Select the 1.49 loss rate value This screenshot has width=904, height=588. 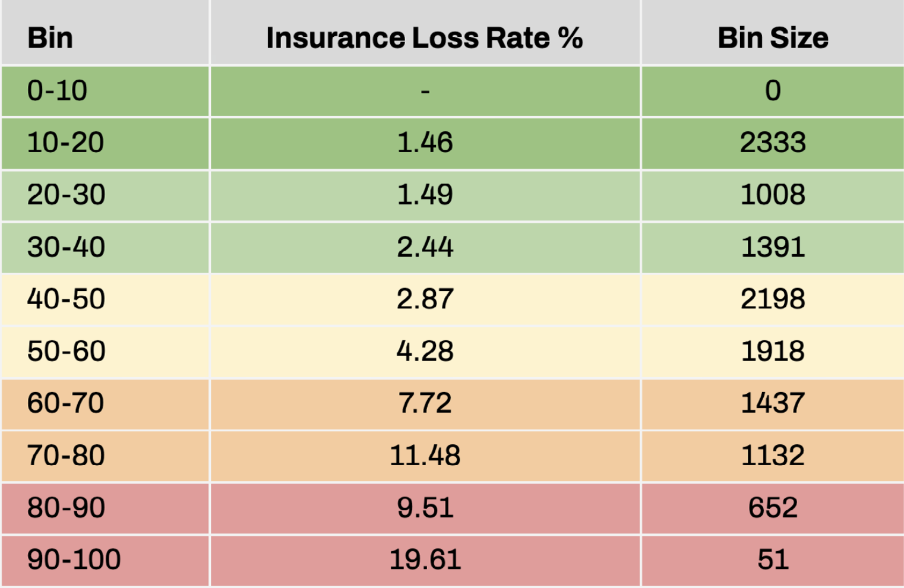[425, 195]
